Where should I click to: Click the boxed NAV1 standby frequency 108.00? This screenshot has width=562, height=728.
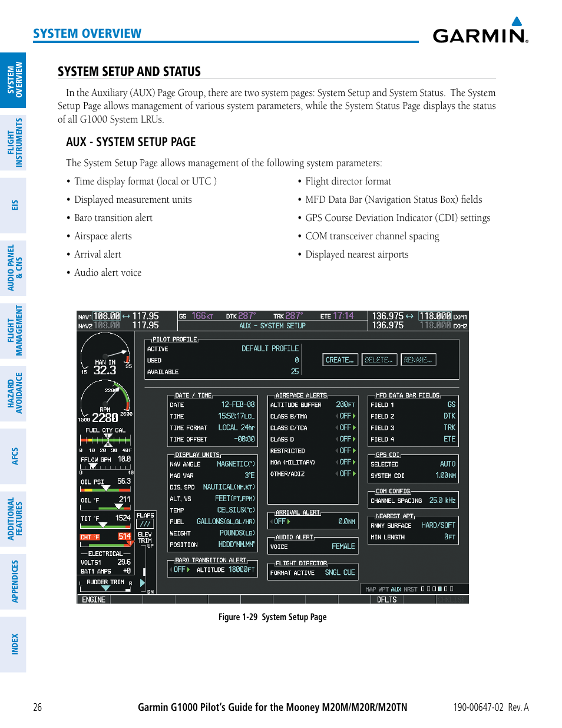click(x=107, y=316)
